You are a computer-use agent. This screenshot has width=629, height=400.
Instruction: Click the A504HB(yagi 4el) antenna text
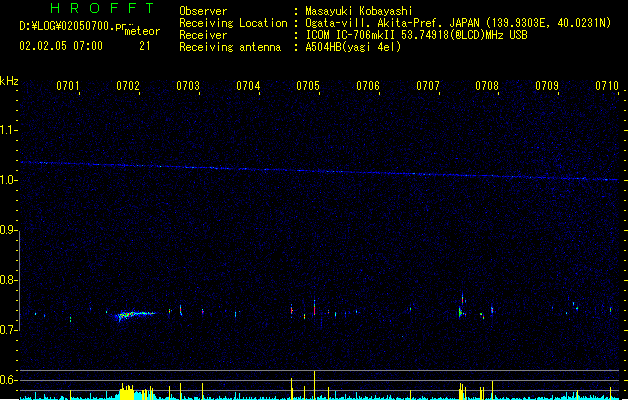(353, 47)
